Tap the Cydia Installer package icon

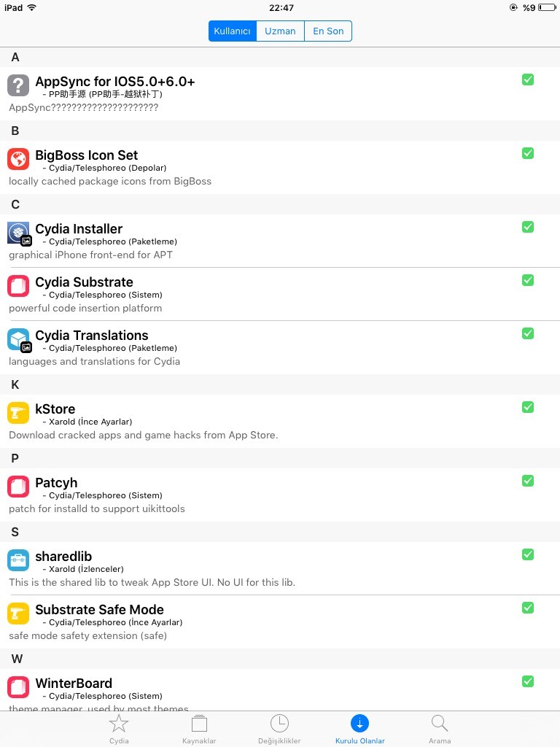click(19, 233)
